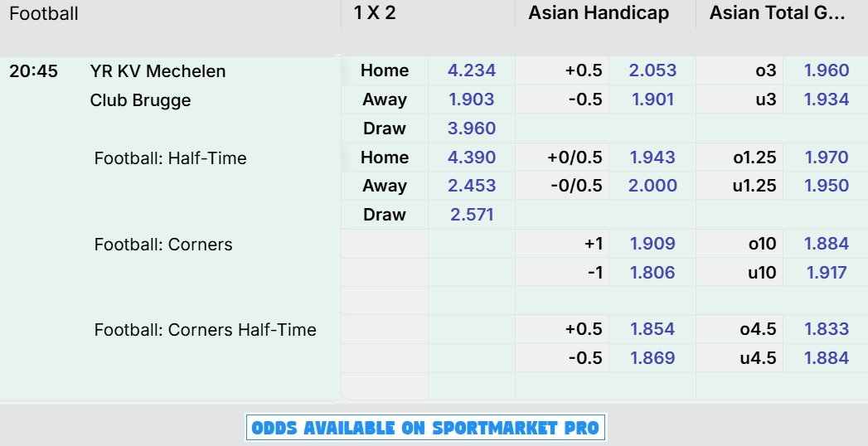Select under 3 goals odds 1.934
This screenshot has height=446, width=868.
click(826, 99)
